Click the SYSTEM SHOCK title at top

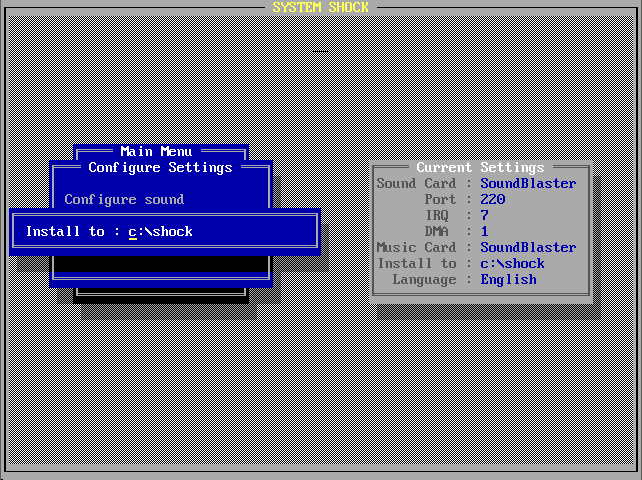[x=320, y=7]
